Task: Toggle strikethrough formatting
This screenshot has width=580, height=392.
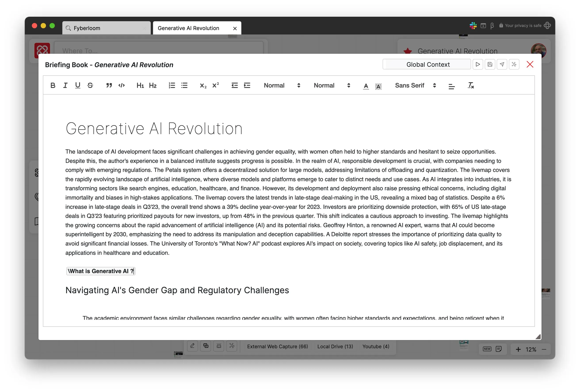Action: click(x=90, y=86)
